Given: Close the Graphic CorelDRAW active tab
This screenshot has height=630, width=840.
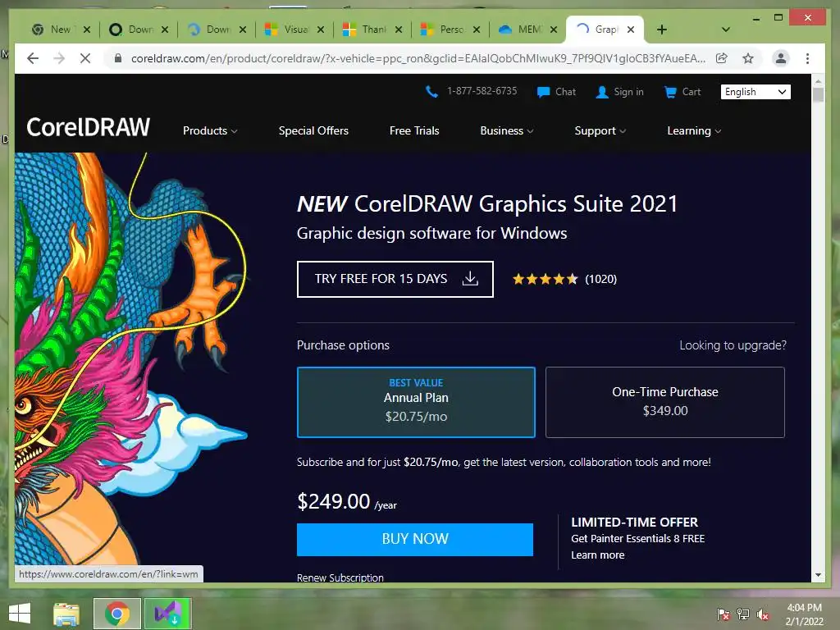Looking at the screenshot, I should click(631, 30).
